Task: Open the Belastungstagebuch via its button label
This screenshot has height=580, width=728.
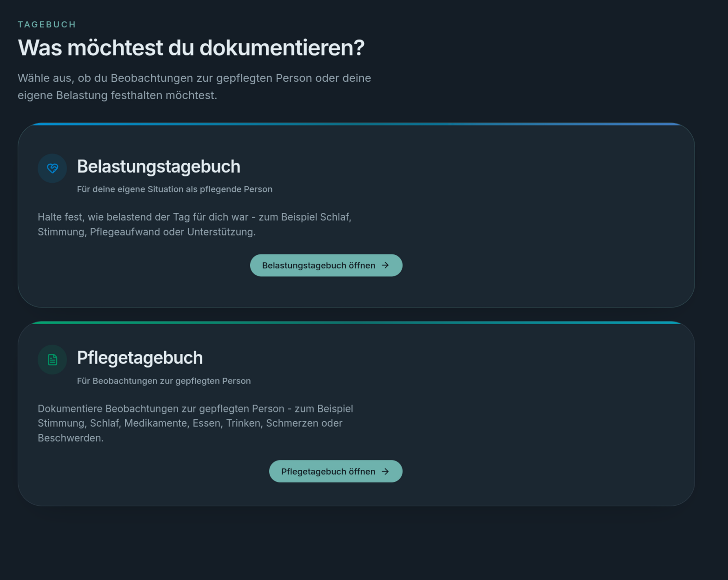Action: click(x=318, y=266)
